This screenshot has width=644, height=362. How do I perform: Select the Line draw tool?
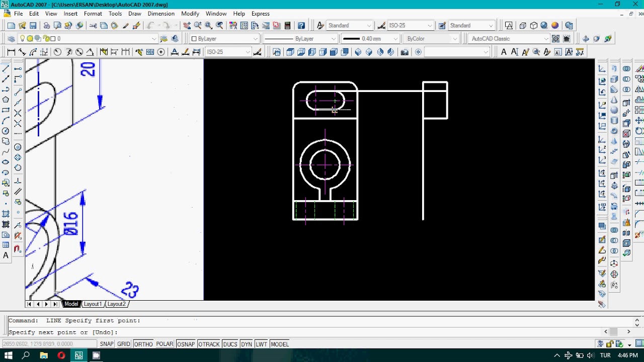click(6, 68)
